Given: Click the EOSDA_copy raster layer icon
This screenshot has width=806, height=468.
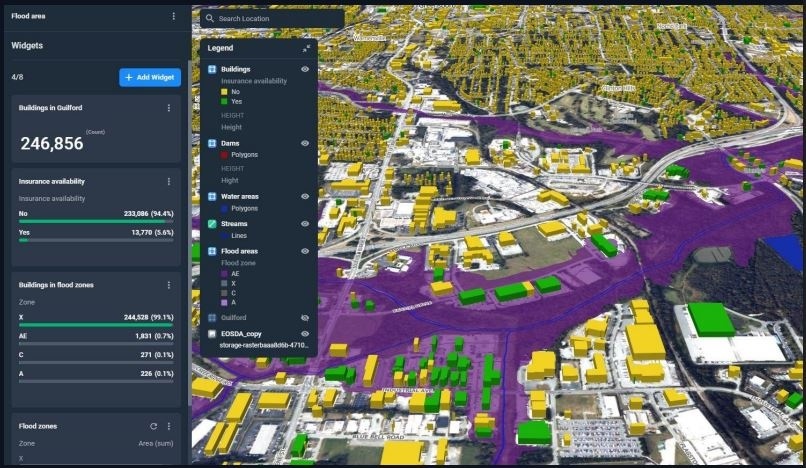Looking at the screenshot, I should 212,334.
